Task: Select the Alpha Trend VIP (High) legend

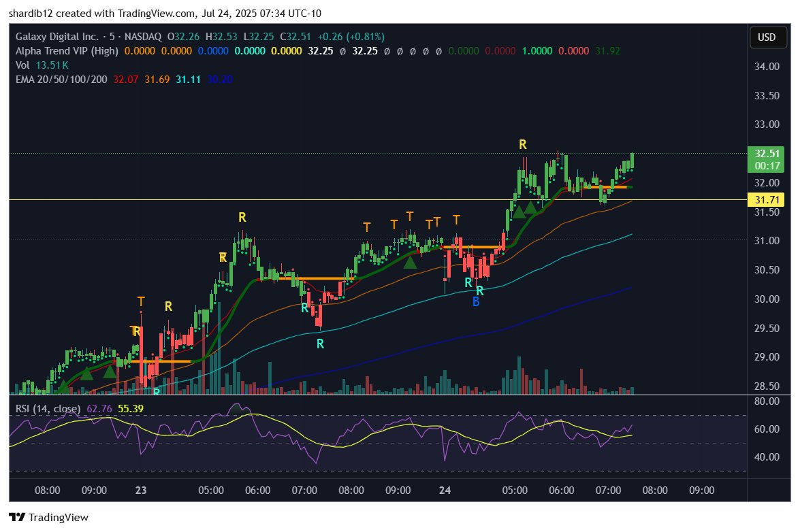Action: pos(67,51)
